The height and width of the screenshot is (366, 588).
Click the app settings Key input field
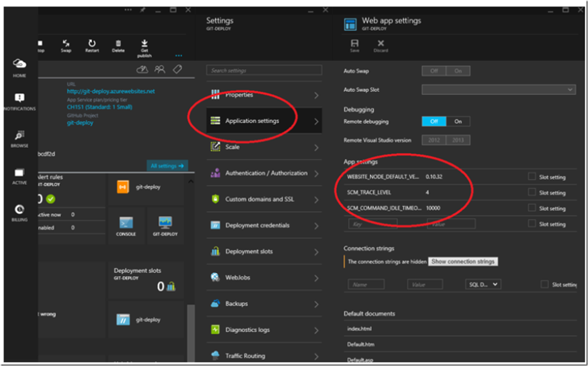tap(373, 224)
